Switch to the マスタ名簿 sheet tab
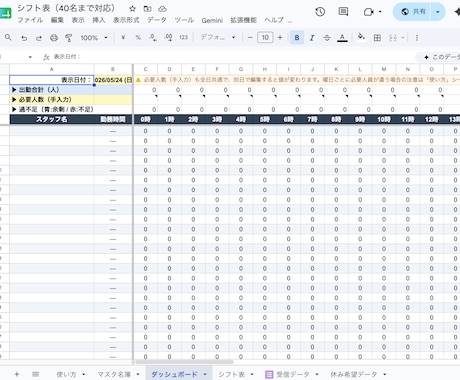Screen dimensions: 460x380 pyautogui.click(x=114, y=374)
